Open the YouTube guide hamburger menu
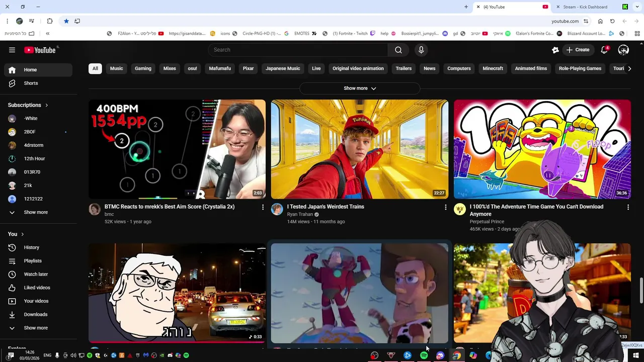Image resolution: width=644 pixels, height=362 pixels. point(12,50)
